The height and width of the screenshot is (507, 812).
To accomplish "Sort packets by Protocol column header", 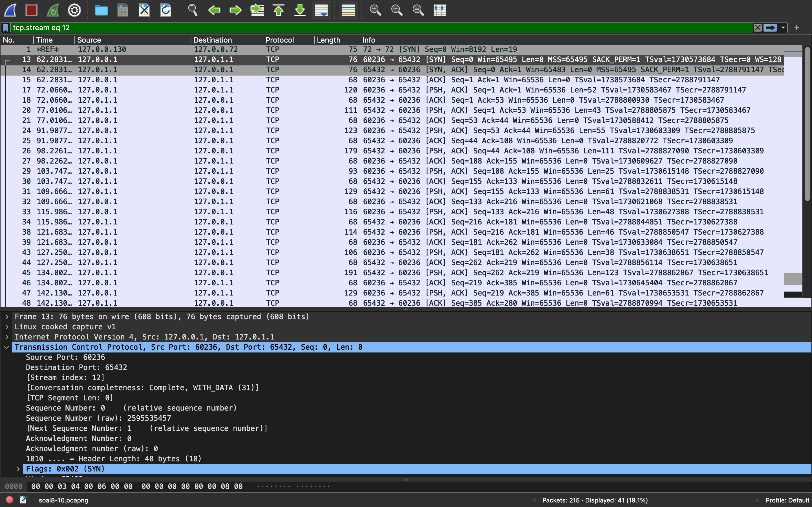I will click(279, 40).
